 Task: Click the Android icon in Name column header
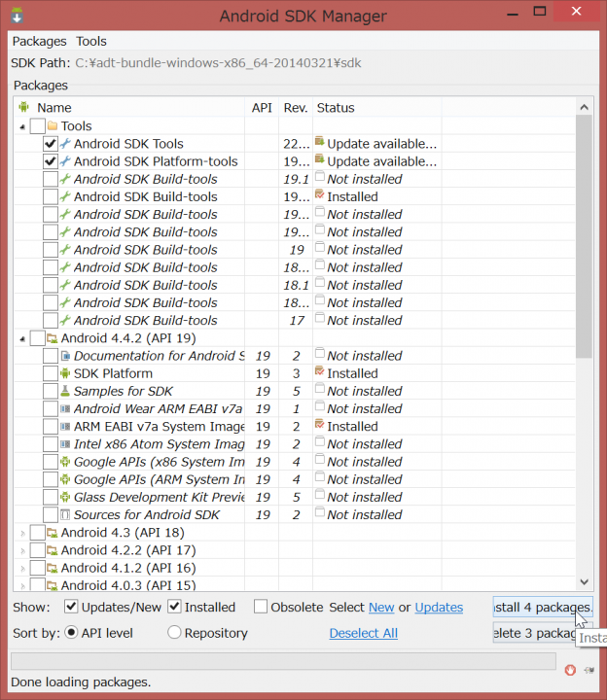(x=23, y=107)
